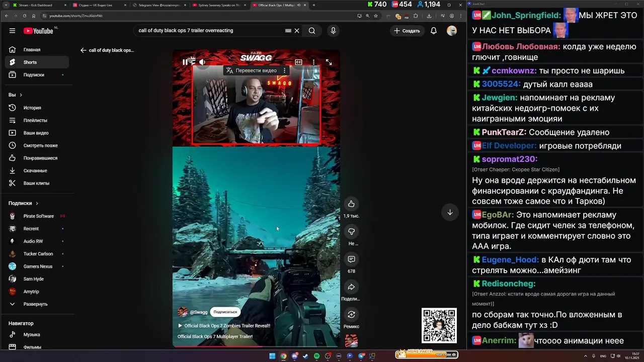Screen dimensions: 644x362
Task: Open YouTube notifications bell
Action: (x=434, y=31)
